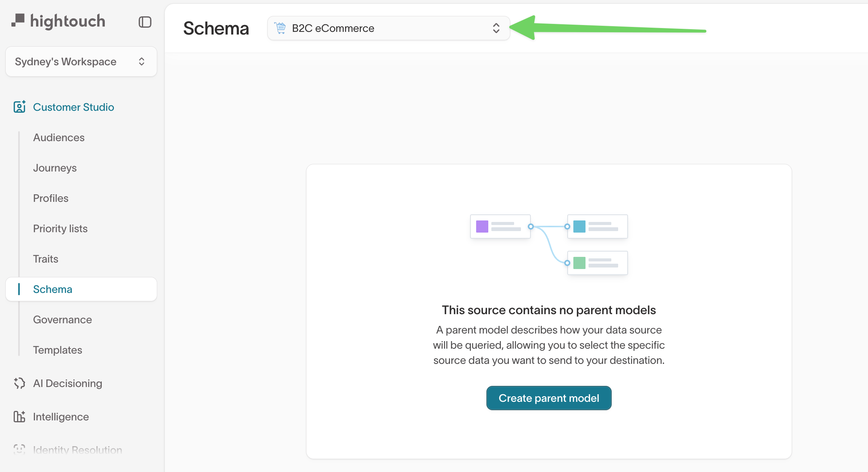
Task: Select Priority lists in the sidebar
Action: (60, 228)
